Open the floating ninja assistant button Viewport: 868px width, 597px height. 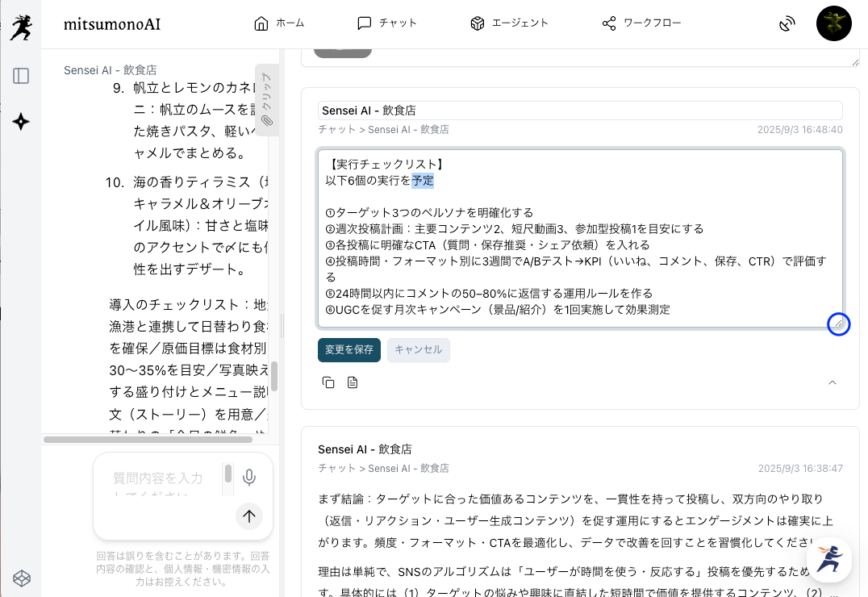[828, 560]
